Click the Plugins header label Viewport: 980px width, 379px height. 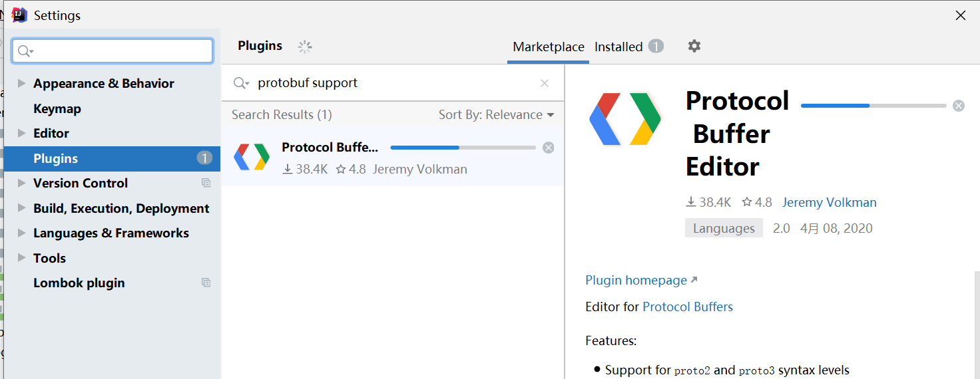pyautogui.click(x=260, y=46)
